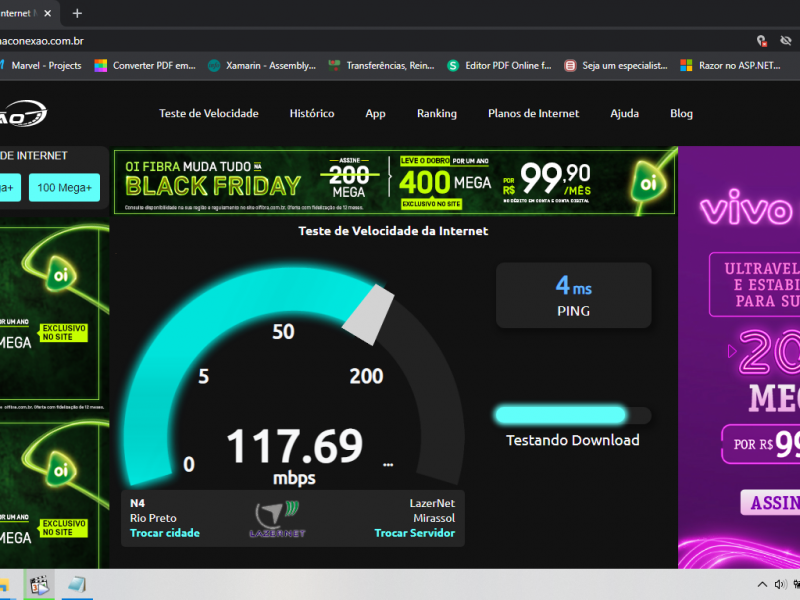Open the Blog menu item

click(x=681, y=113)
